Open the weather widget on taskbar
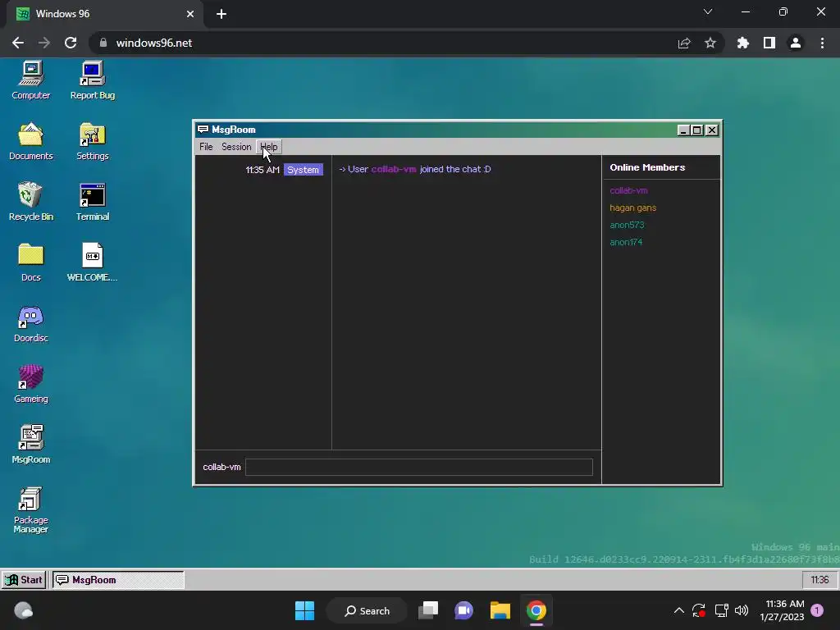Image resolution: width=840 pixels, height=630 pixels. (24, 610)
